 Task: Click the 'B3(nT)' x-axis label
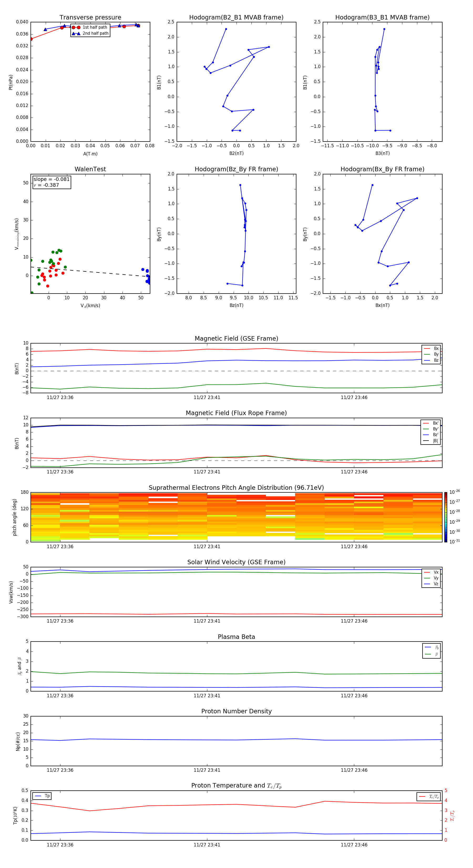pyautogui.click(x=382, y=154)
